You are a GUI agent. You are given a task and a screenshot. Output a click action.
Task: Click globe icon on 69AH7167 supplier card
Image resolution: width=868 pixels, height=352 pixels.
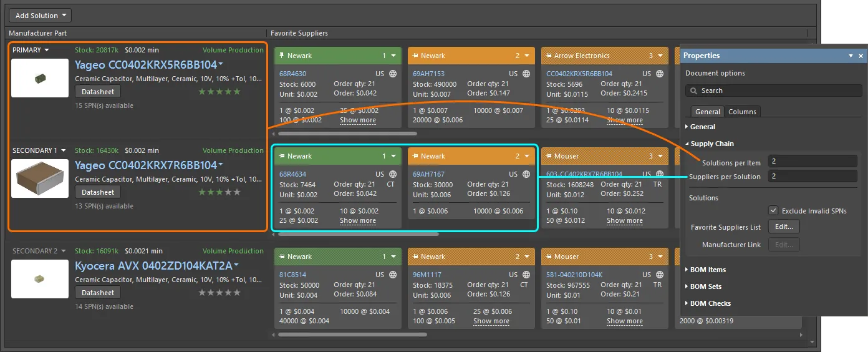click(x=526, y=174)
